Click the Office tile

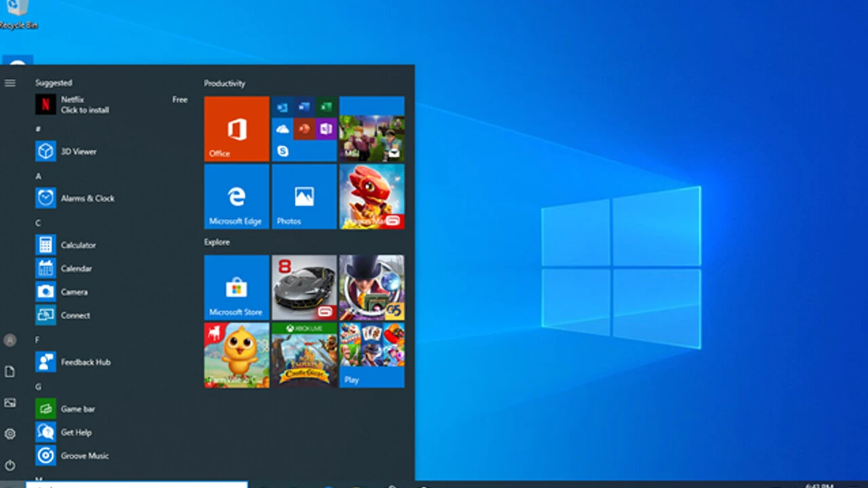pos(236,129)
